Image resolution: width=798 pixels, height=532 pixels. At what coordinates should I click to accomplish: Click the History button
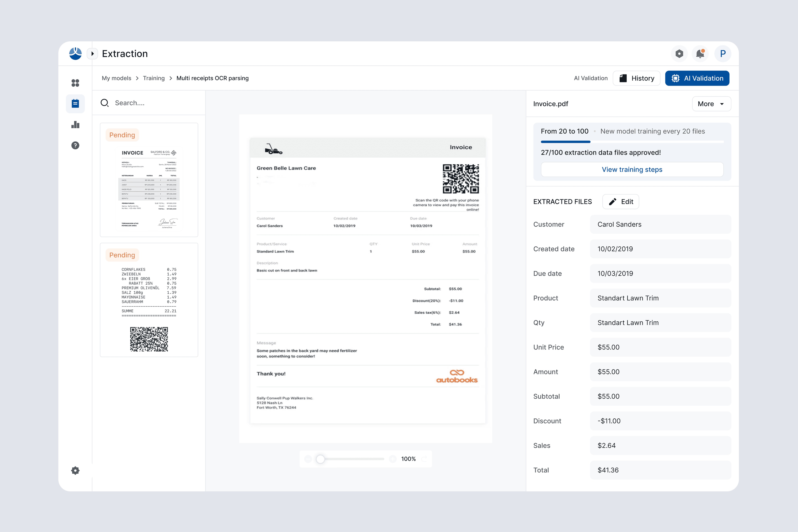(637, 78)
